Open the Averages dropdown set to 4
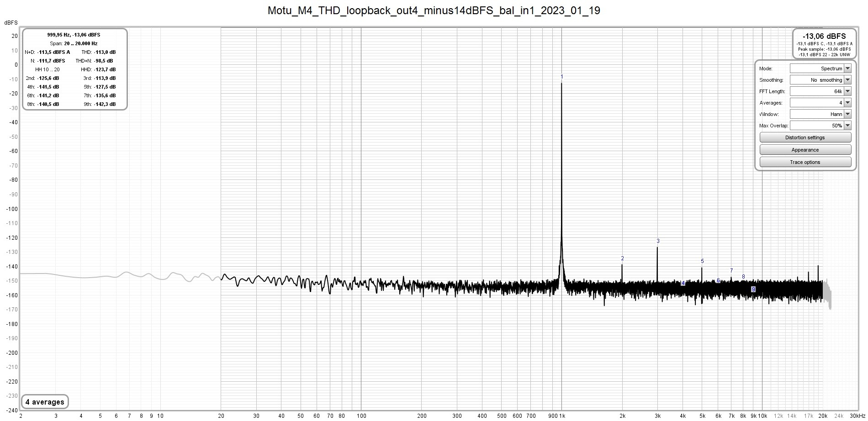 pos(820,103)
